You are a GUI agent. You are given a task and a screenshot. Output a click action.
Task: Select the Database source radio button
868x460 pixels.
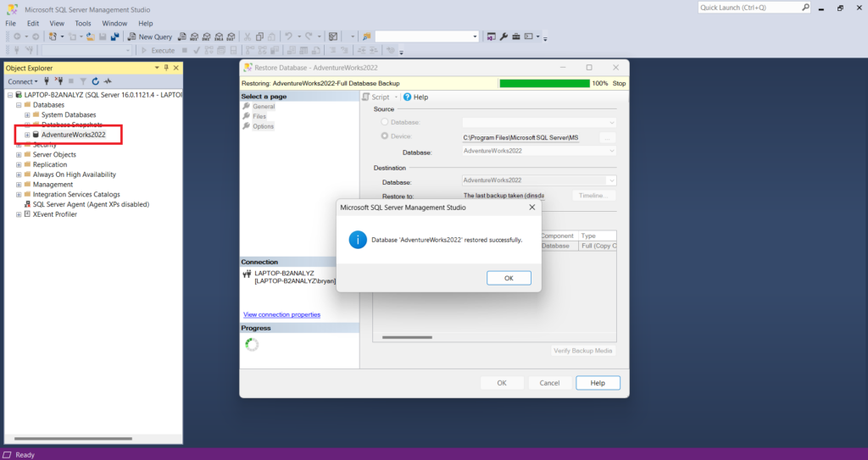(385, 122)
